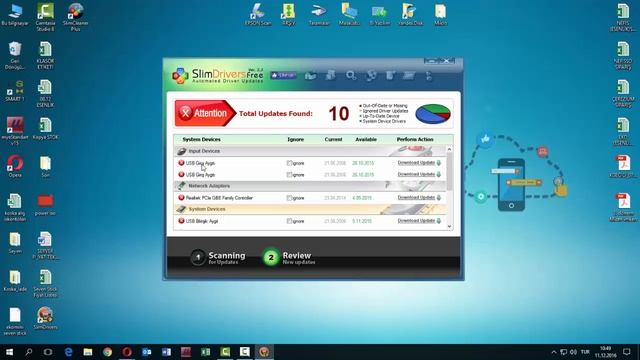Open volume control in system tray
The image size is (640, 360).
click(573, 352)
